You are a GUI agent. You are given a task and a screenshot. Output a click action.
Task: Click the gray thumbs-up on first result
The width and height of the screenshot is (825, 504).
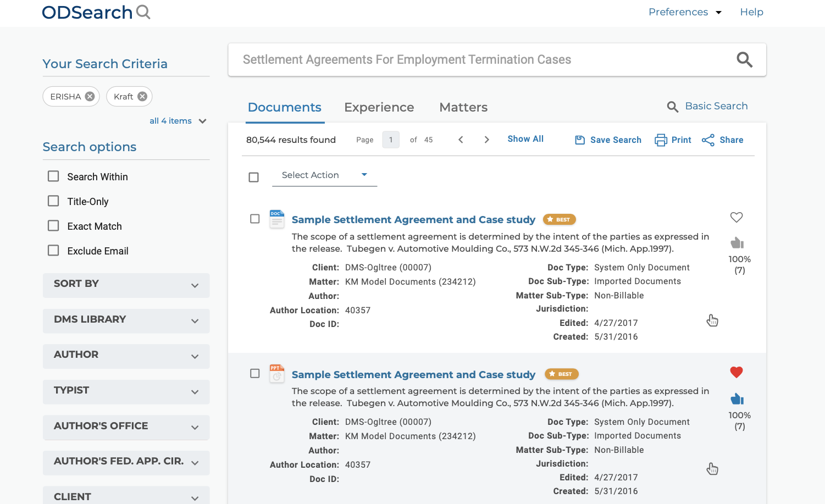click(x=737, y=242)
